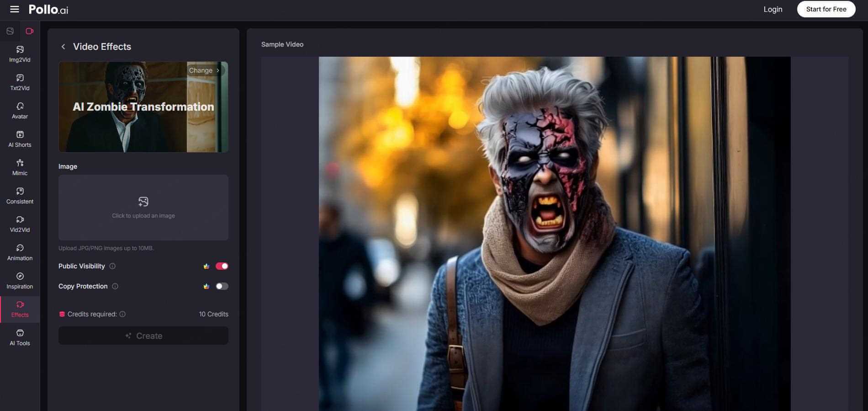Click the Start for Free button
The width and height of the screenshot is (868, 411).
(826, 9)
